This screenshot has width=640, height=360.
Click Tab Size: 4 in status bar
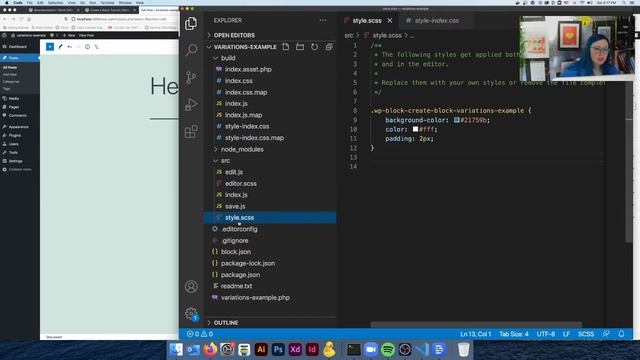[x=514, y=334]
